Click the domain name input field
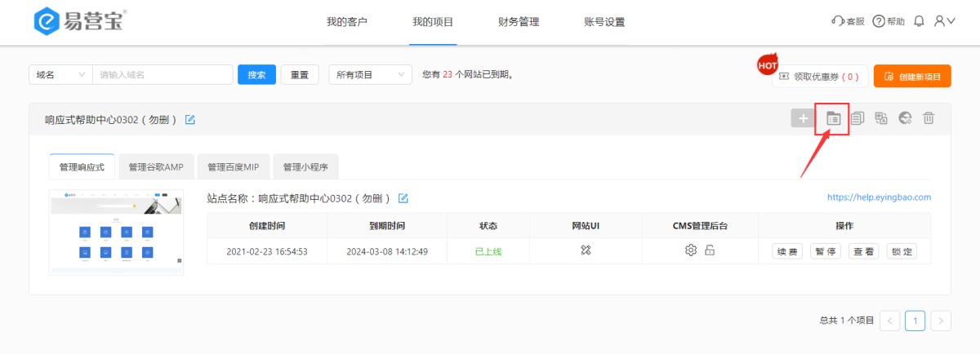The height and width of the screenshot is (354, 980). pos(163,74)
